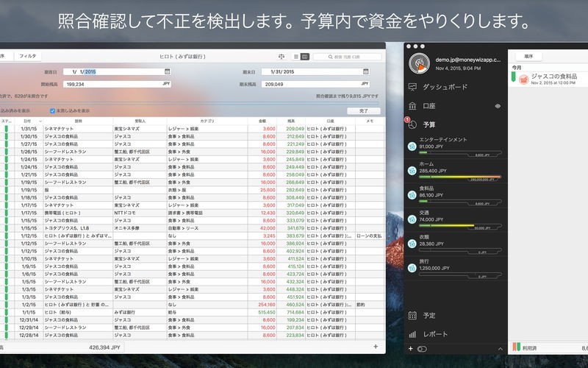Open the 予算 budget pie chart icon
The height and width of the screenshot is (368, 588).
click(x=413, y=124)
